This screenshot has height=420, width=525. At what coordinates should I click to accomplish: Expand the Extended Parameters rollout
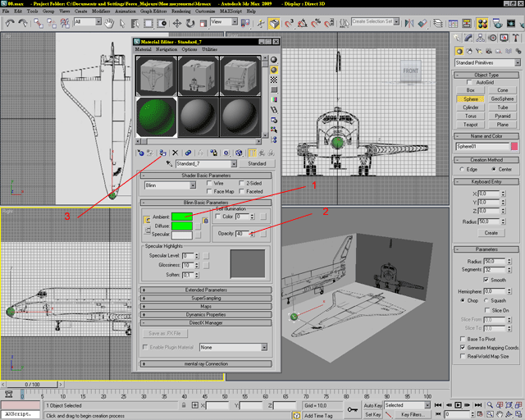pyautogui.click(x=206, y=290)
